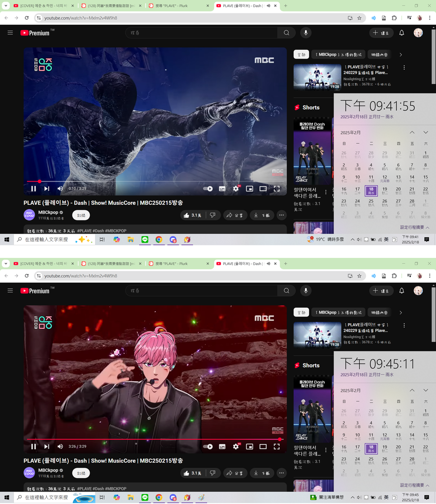Open account avatar menu in upper screenshot
Image resolution: width=436 pixels, height=504 pixels.
(418, 33)
